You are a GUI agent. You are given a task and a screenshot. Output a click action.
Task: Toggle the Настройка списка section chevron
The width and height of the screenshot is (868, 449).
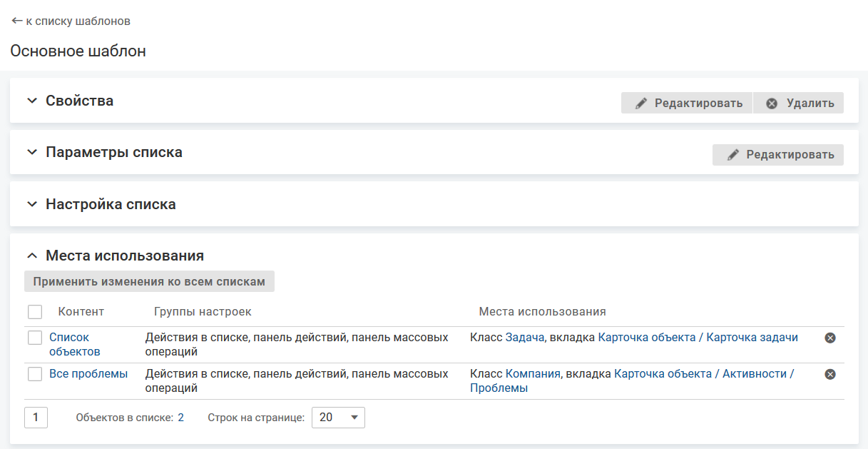[31, 204]
